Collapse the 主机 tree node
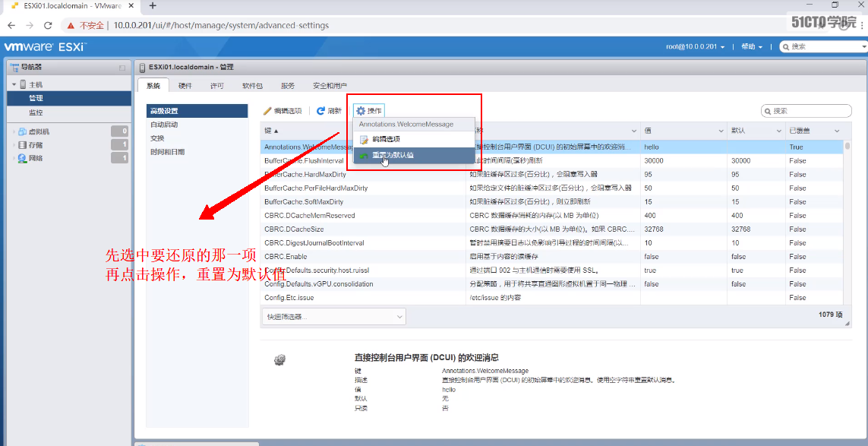Image resolution: width=868 pixels, height=446 pixels. coord(14,85)
